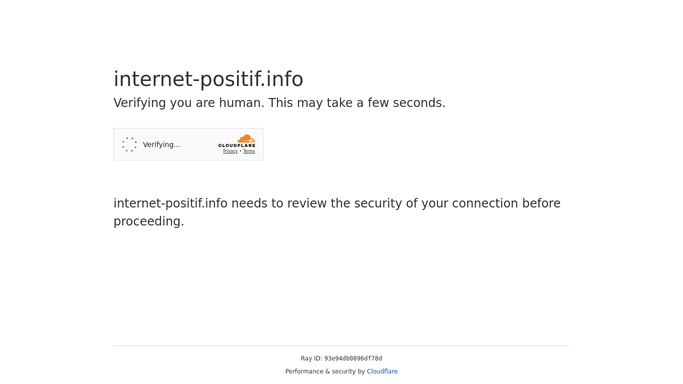Follow the blue Cloudflare footer link

click(x=382, y=371)
